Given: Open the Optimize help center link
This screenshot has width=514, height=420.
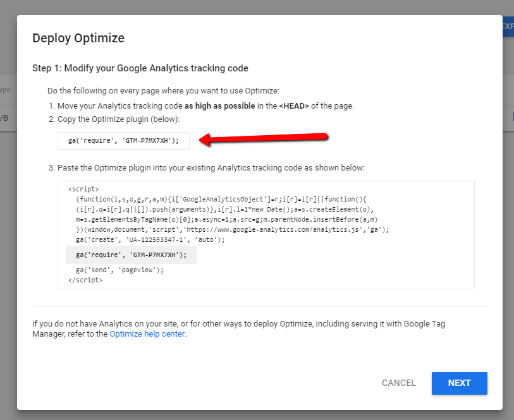Looking at the screenshot, I should [x=147, y=334].
